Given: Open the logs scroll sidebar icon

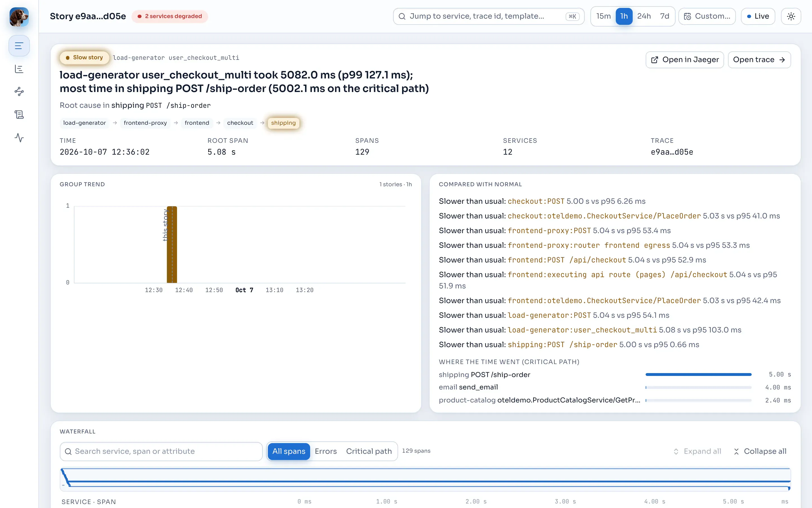Looking at the screenshot, I should 19,115.
